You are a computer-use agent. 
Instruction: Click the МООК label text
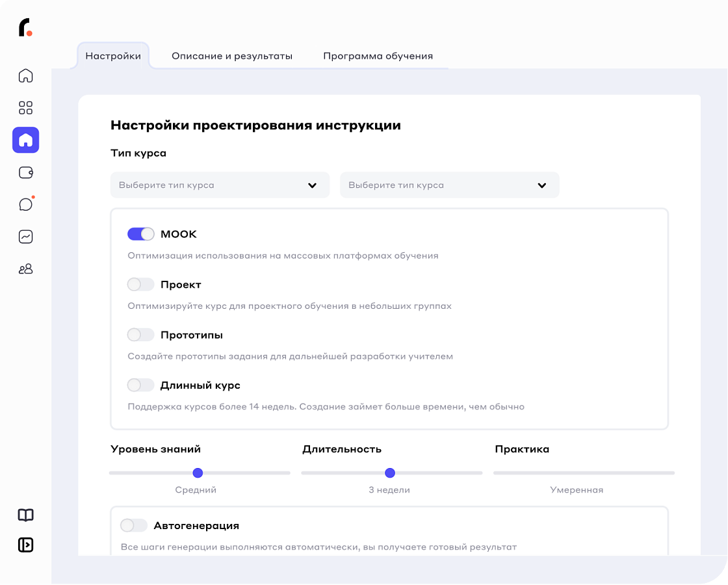(x=179, y=235)
